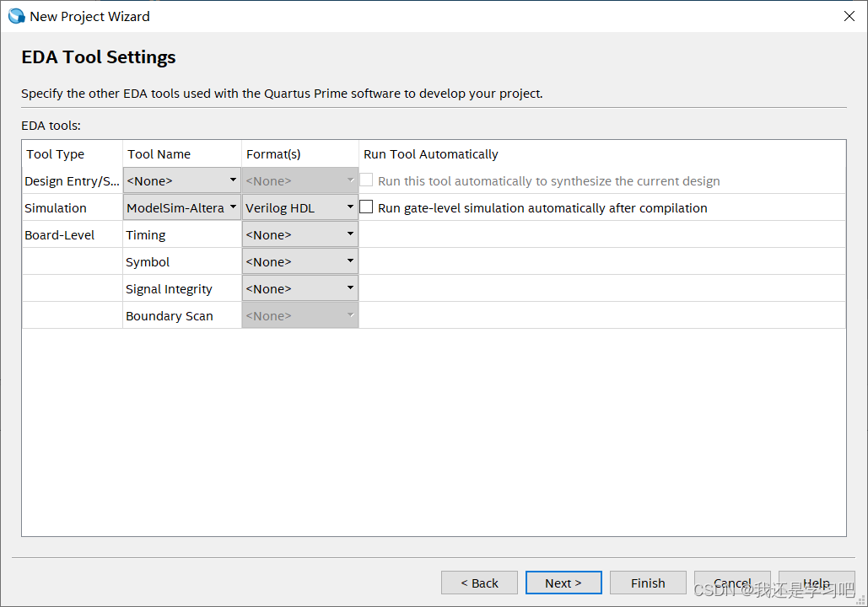Go to the previous page with Back button
Screen dimensions: 868x607
[x=479, y=583]
